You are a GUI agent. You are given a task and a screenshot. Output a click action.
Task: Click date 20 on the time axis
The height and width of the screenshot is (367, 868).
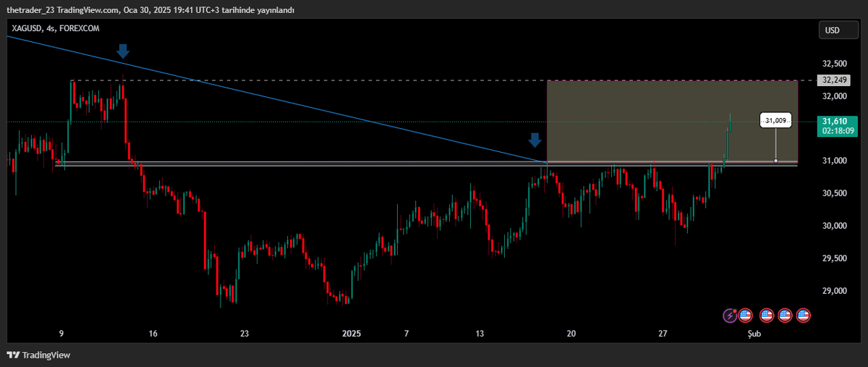[x=571, y=334]
